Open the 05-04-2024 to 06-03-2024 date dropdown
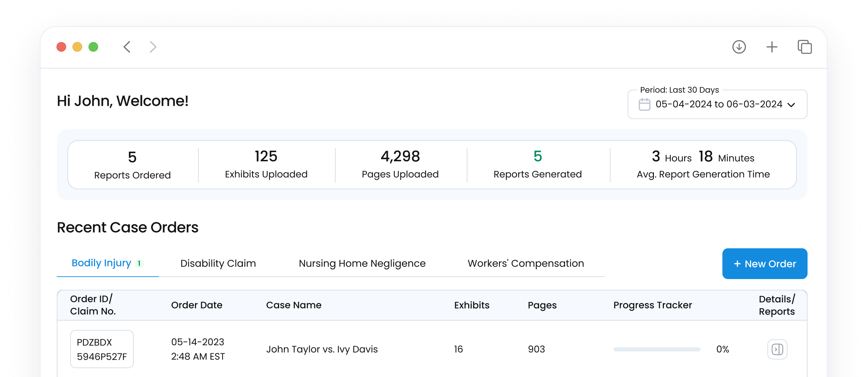The width and height of the screenshot is (868, 377). point(718,104)
